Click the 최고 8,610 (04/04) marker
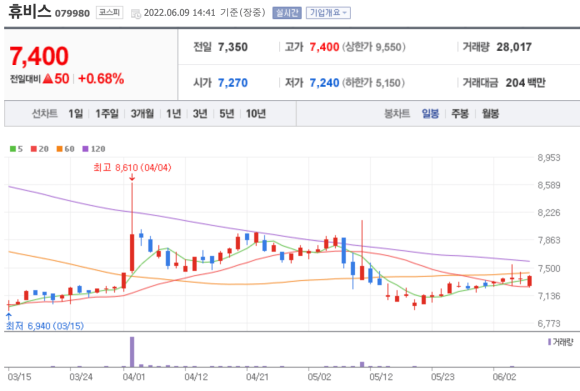This screenshot has width=580, height=391. click(x=132, y=168)
